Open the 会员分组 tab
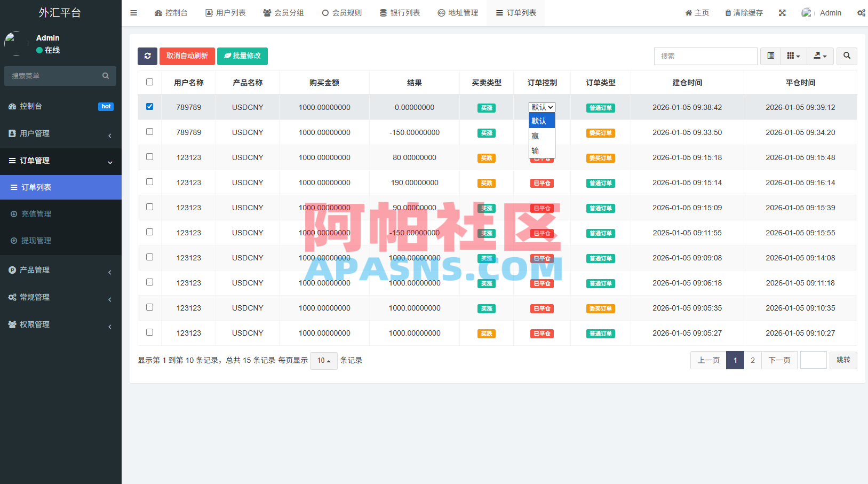This screenshot has height=484, width=868. click(283, 13)
